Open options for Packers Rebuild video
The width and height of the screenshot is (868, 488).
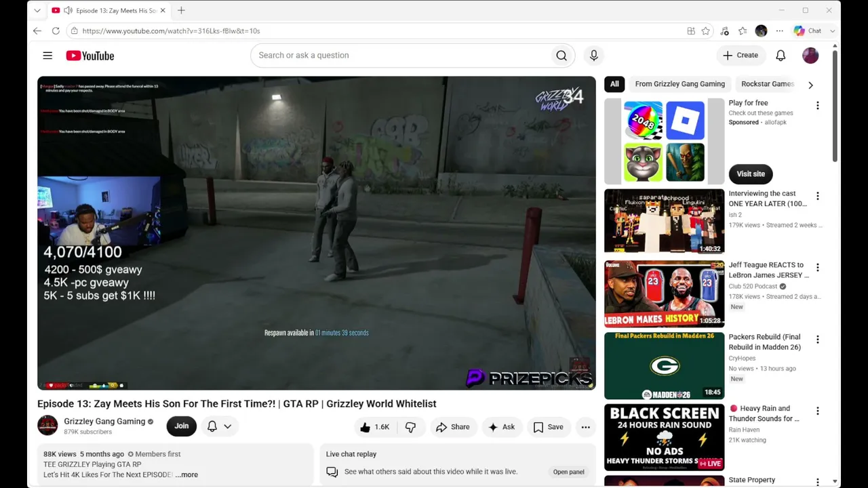point(818,340)
